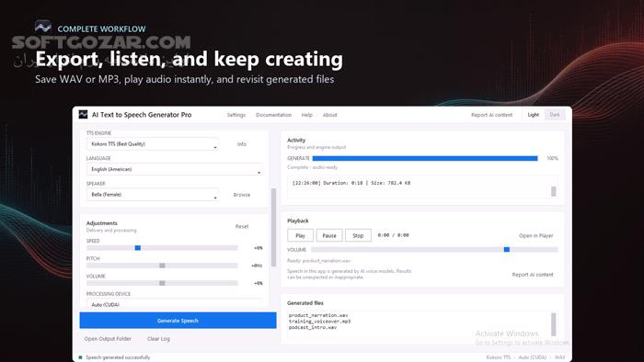
Task: Open the Help menu
Action: 306,115
